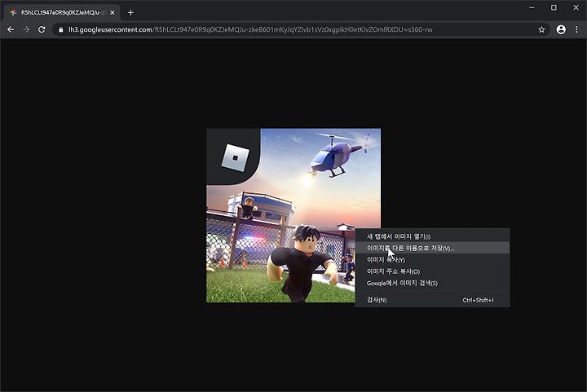Click the forward navigation arrow
The image size is (587, 392).
26,29
